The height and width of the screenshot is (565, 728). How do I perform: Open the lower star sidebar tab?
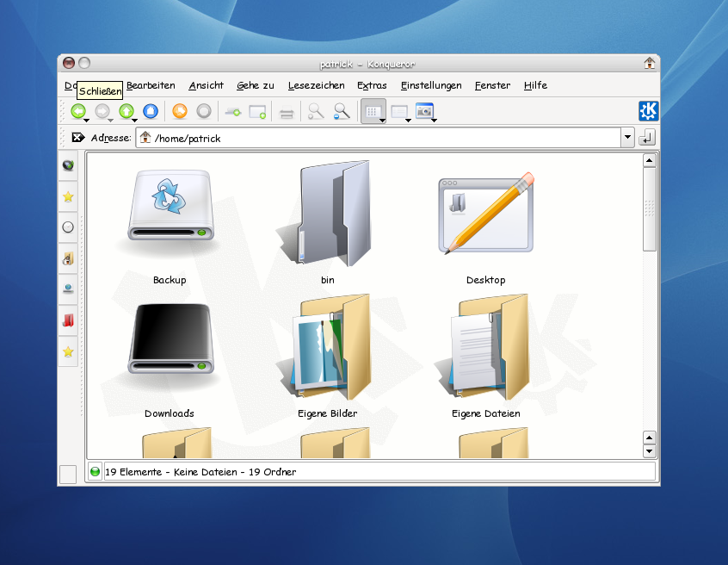point(68,351)
